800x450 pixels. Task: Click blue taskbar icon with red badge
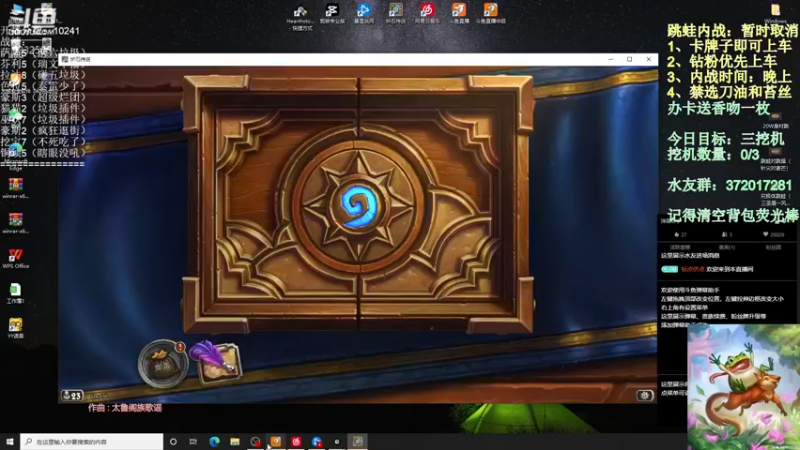317,441
